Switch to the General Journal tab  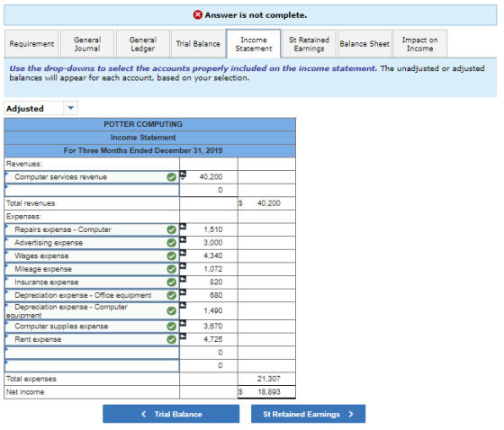pyautogui.click(x=87, y=44)
